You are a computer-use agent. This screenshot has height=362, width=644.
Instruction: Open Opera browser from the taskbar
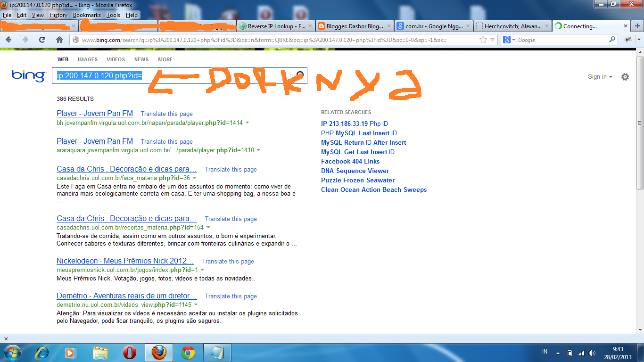tap(129, 352)
